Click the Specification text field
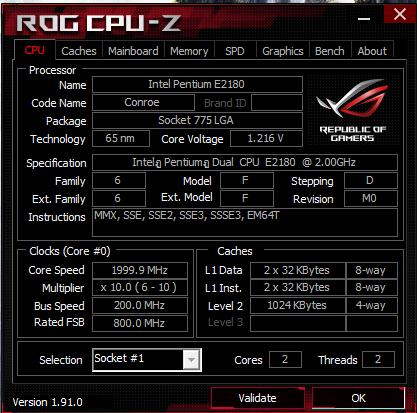The image size is (417, 413). [245, 162]
